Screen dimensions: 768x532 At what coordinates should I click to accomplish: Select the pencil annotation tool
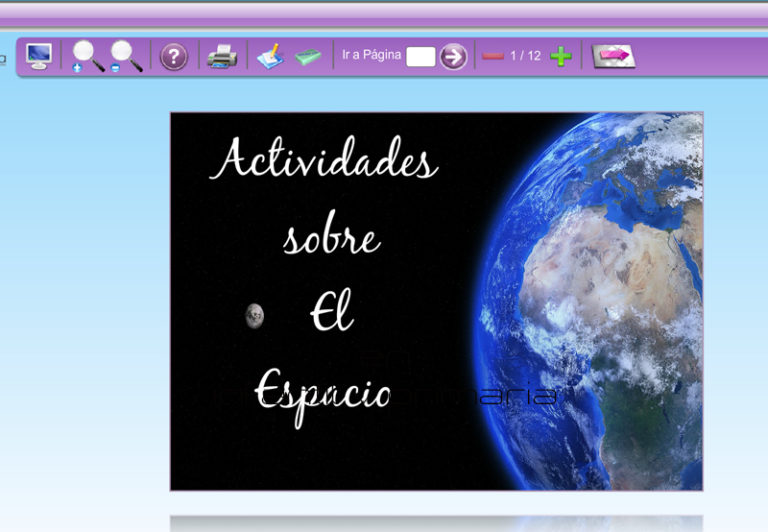[x=270, y=56]
